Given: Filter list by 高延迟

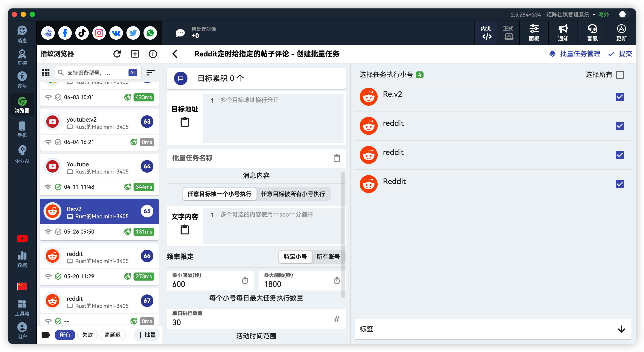Looking at the screenshot, I should point(113,335).
